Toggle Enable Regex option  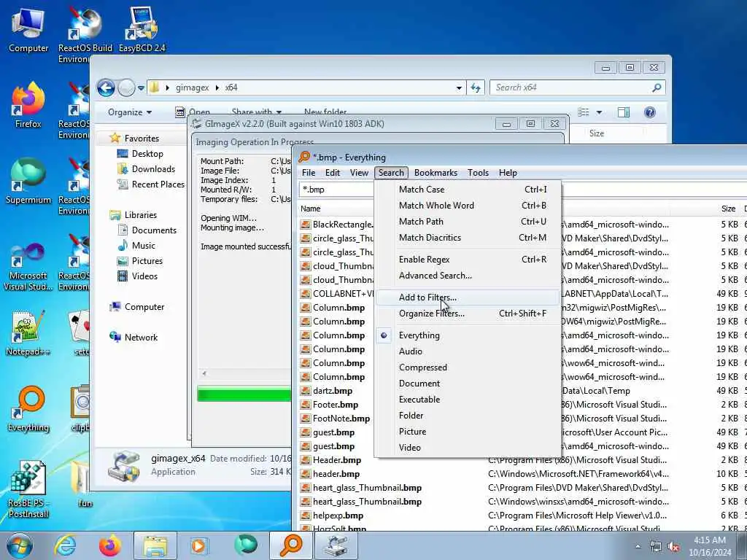(467, 260)
